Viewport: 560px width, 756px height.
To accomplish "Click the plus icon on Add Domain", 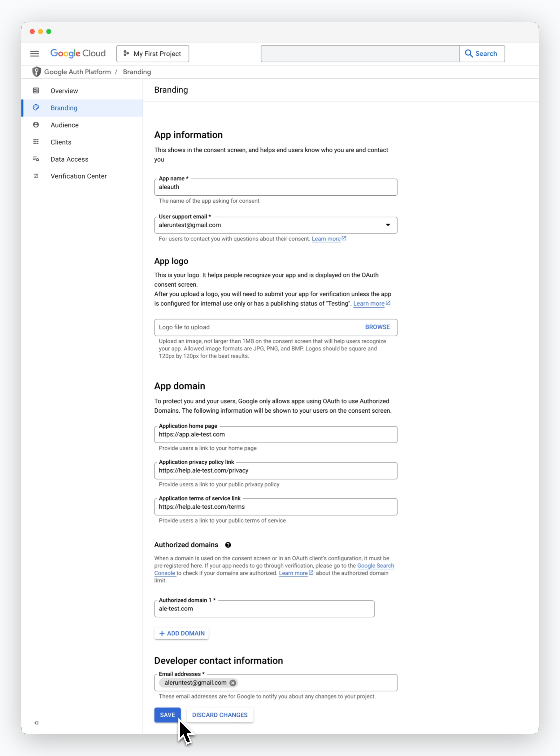I will click(x=162, y=633).
